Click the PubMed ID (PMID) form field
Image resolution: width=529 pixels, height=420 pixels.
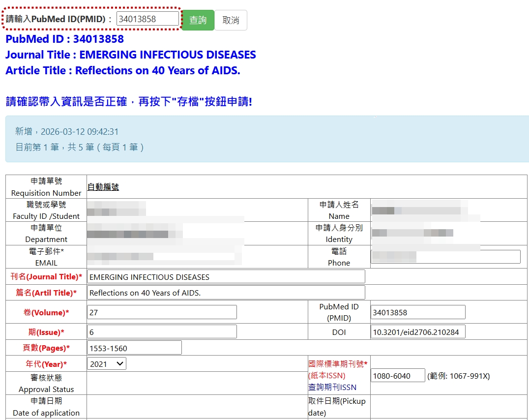click(x=417, y=312)
